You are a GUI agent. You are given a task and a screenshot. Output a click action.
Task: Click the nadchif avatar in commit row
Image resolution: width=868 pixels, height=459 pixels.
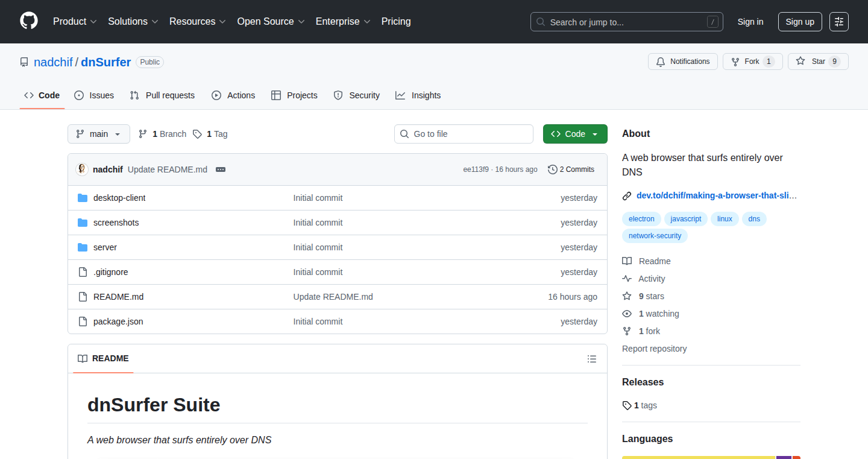pyautogui.click(x=82, y=169)
